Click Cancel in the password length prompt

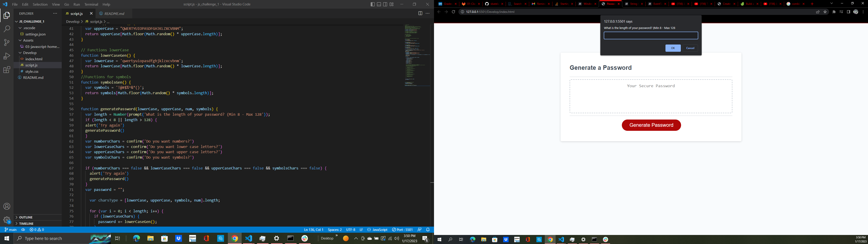[690, 48]
